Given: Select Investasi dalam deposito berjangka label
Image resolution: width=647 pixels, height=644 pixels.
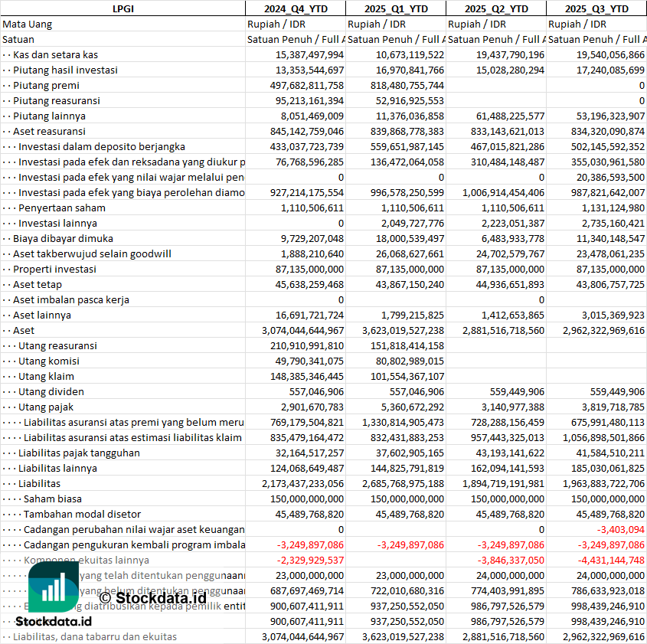Looking at the screenshot, I should tap(102, 146).
